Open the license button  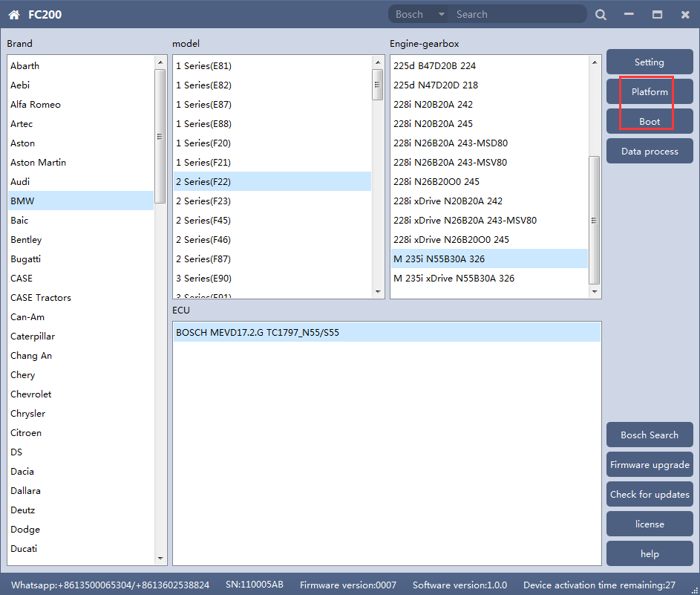coord(650,524)
